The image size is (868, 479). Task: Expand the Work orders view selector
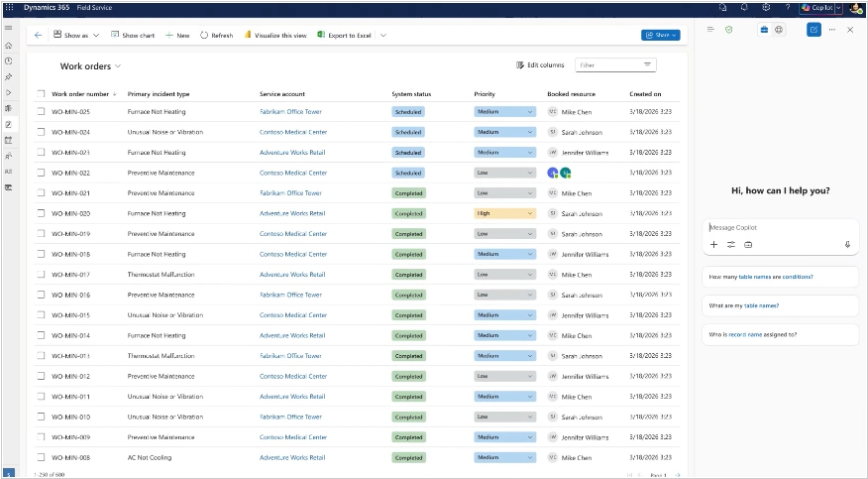coord(118,66)
